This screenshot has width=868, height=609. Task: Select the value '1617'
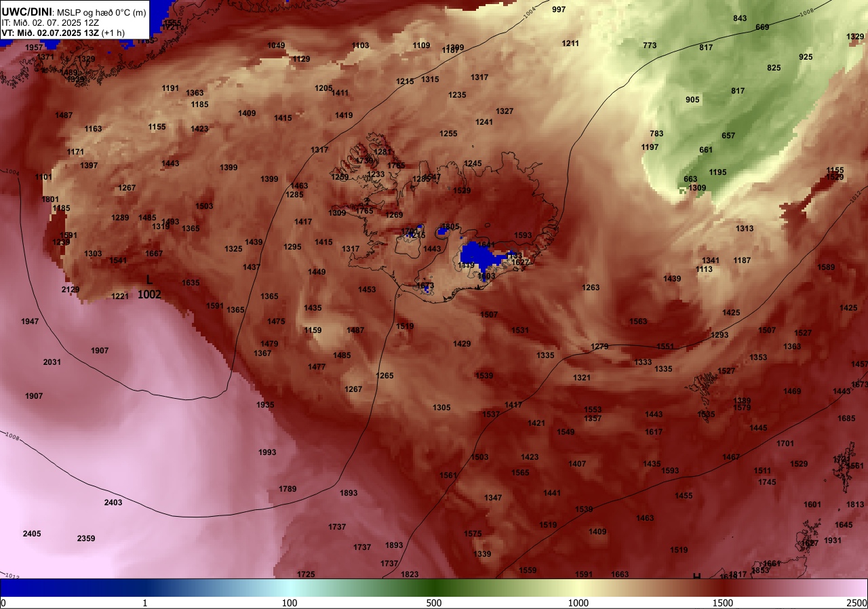pos(654,432)
